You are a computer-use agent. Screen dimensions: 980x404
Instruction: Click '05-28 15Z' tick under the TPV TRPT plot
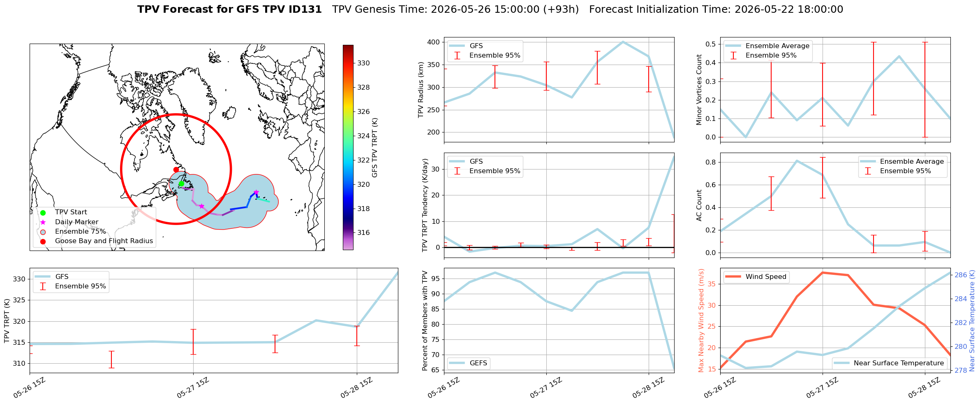(356, 388)
